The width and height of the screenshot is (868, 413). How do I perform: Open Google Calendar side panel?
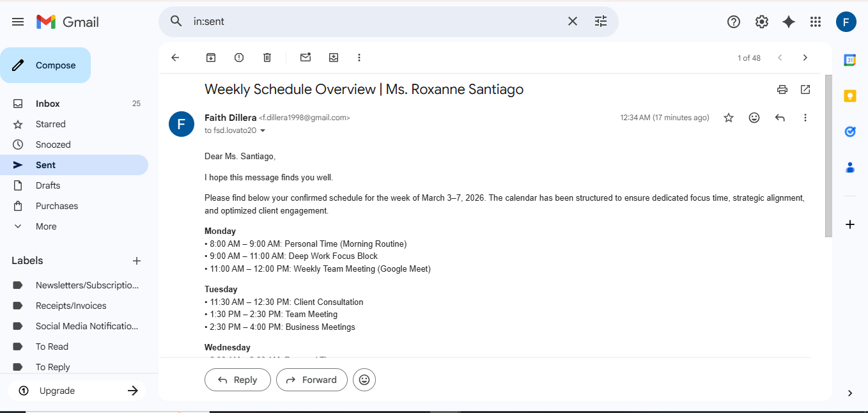850,60
